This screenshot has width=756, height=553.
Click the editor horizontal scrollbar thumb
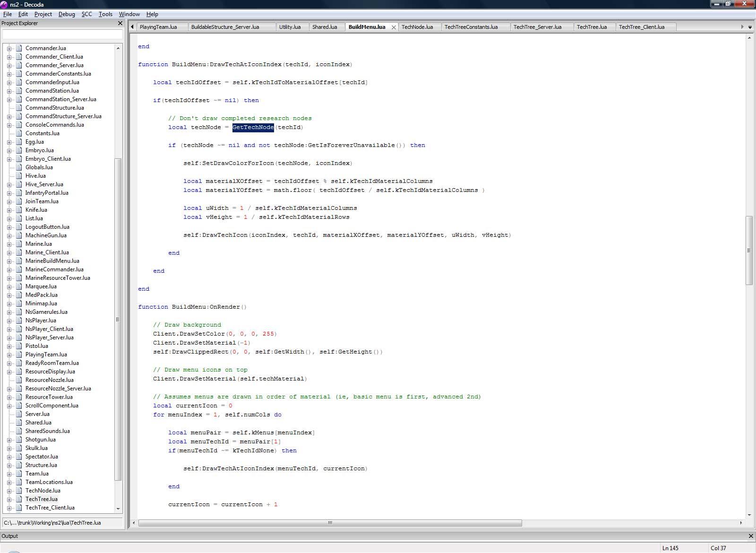click(330, 523)
